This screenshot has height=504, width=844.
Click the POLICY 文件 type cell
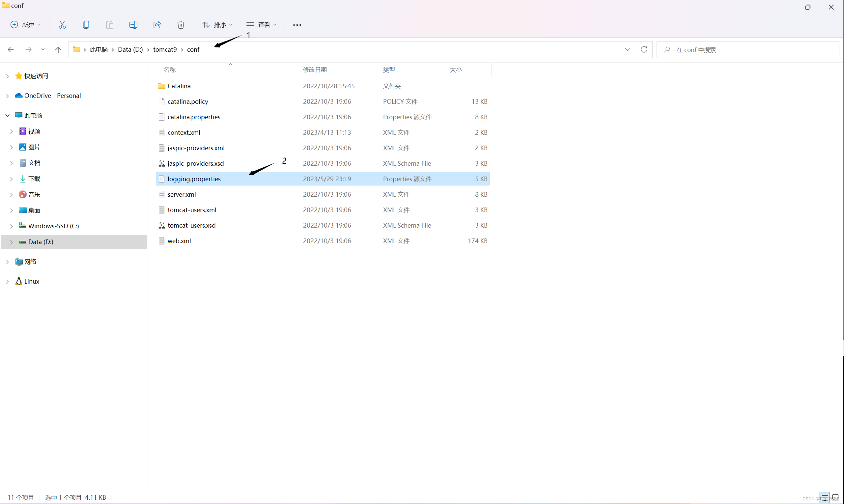(x=400, y=101)
